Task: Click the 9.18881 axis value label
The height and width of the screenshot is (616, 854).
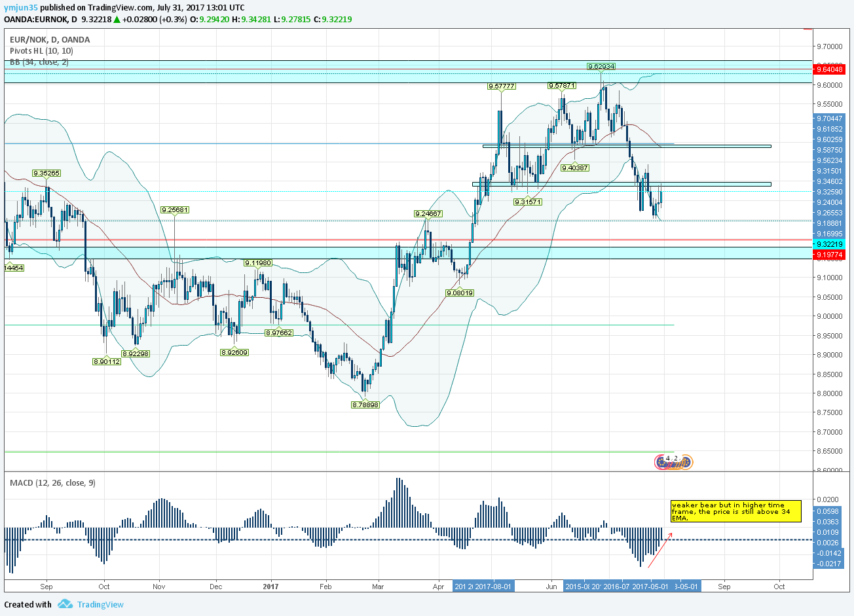Action: click(x=829, y=223)
